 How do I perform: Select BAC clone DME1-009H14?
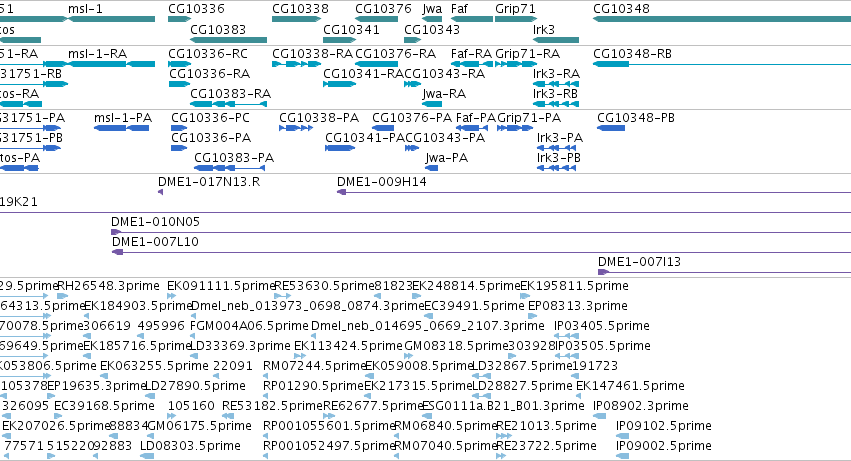click(594, 192)
